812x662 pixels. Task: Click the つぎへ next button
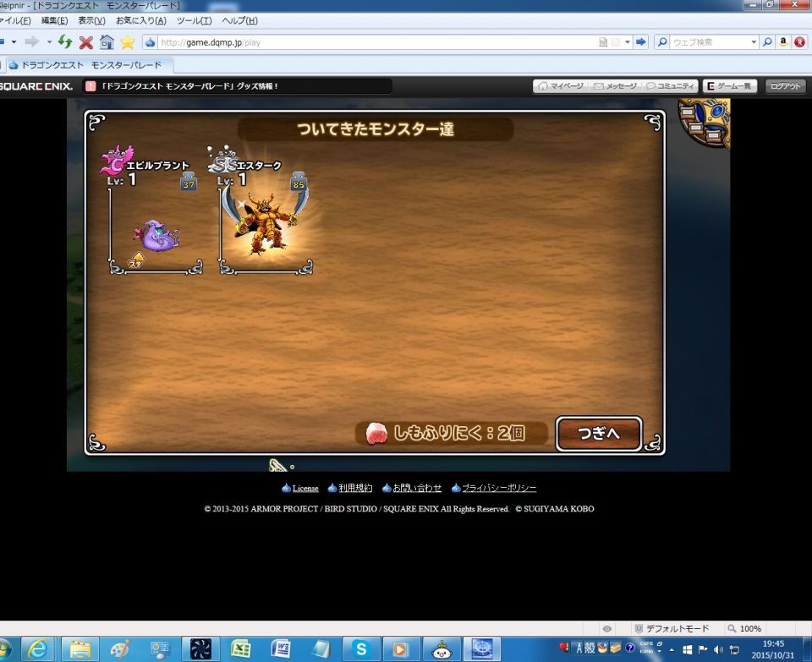point(599,434)
